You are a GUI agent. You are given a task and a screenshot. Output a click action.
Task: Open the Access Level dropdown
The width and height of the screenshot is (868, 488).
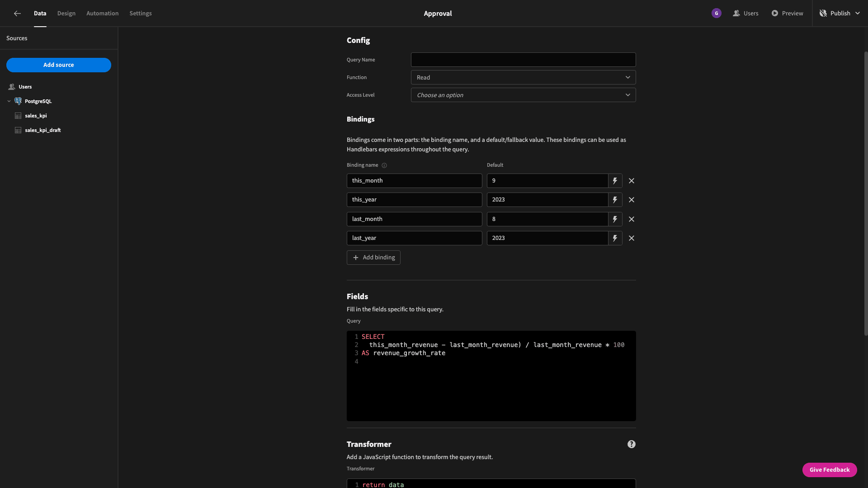[523, 95]
